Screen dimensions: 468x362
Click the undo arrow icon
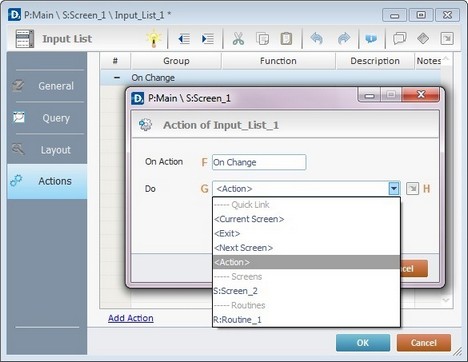click(x=316, y=39)
